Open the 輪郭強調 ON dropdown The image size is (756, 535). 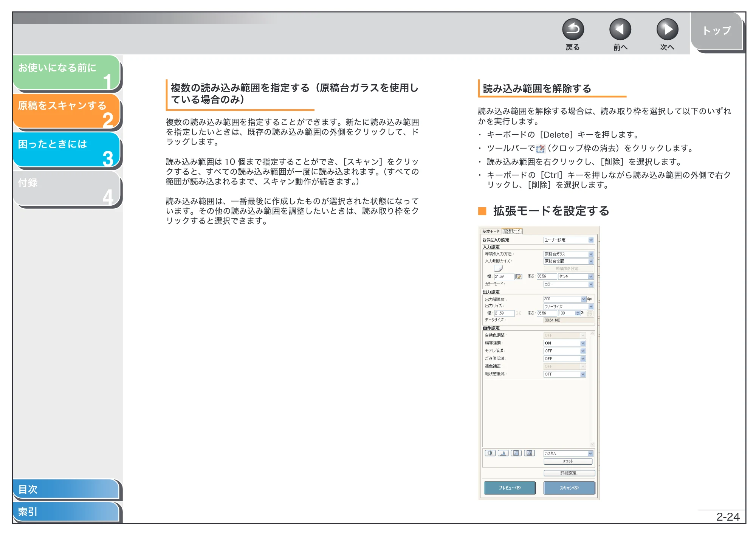click(565, 343)
